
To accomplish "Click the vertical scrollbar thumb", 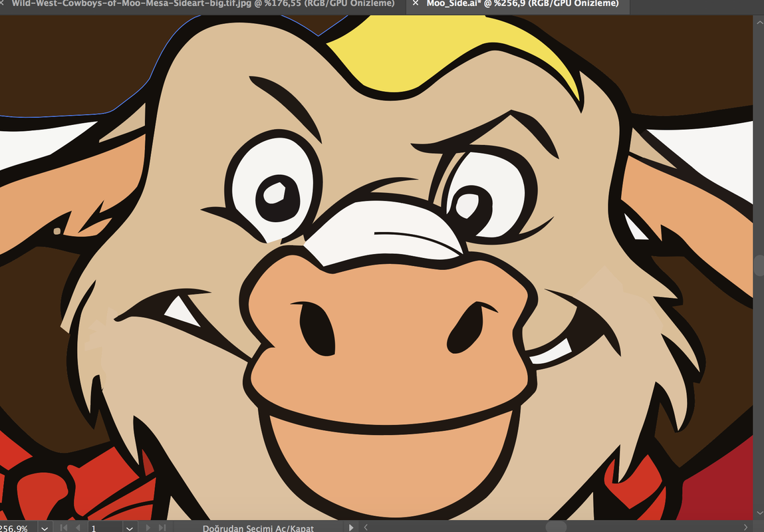I will click(x=759, y=265).
